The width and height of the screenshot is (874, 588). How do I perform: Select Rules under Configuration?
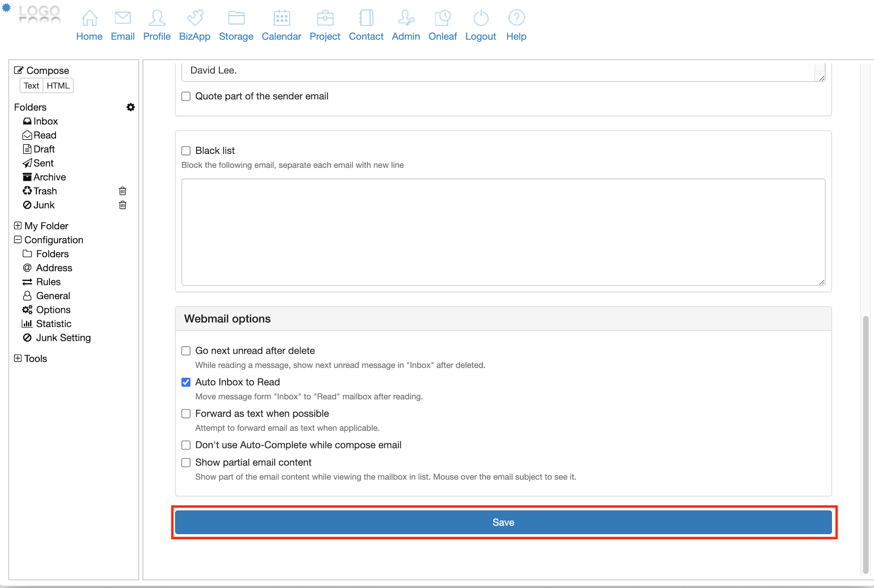tap(48, 282)
